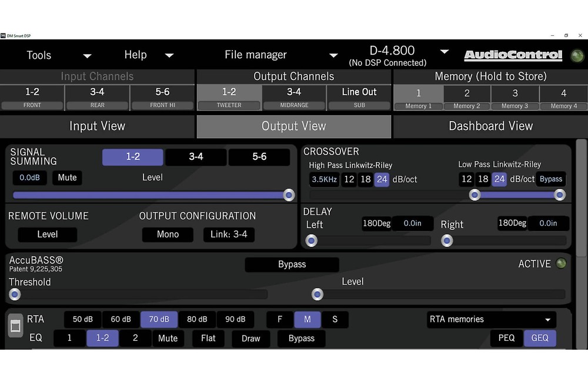Click the vertical scrollbar on the right
Image resolution: width=588 pixels, height=382 pixels.
pos(582,198)
